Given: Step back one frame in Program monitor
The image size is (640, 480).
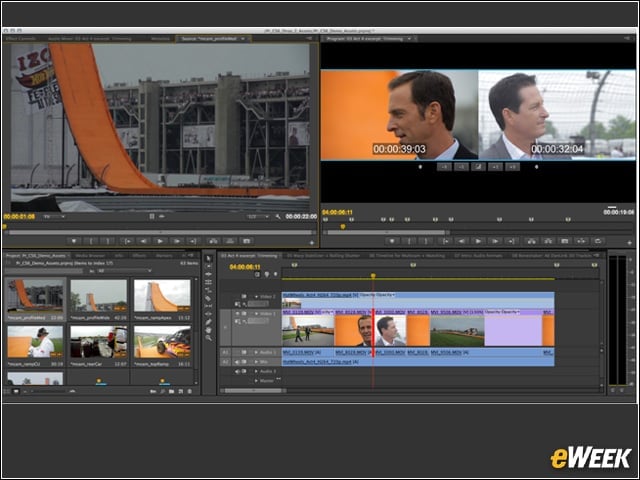Looking at the screenshot, I should click(461, 241).
